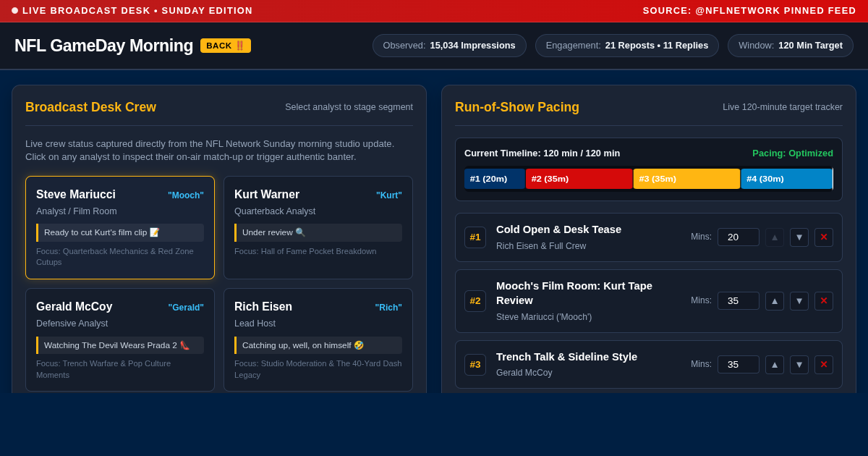Click the 'Pacing: Optimized' status label
The width and height of the screenshot is (868, 456).
pyautogui.click(x=793, y=153)
